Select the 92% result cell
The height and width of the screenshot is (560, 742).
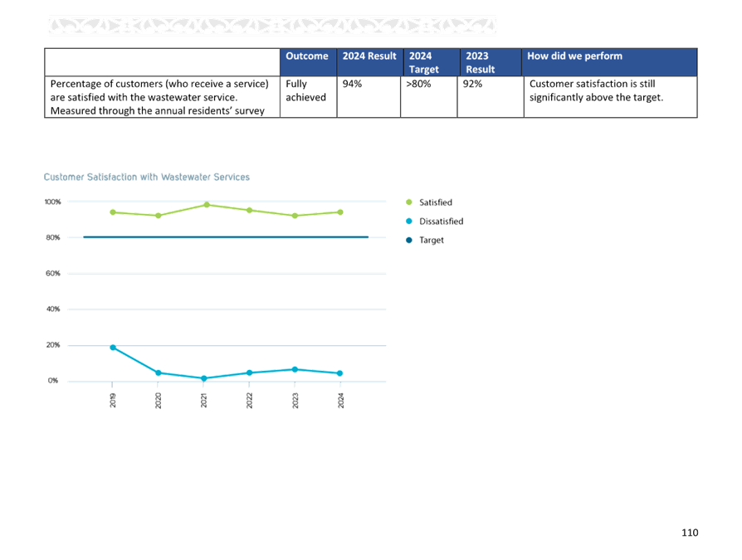pyautogui.click(x=491, y=96)
